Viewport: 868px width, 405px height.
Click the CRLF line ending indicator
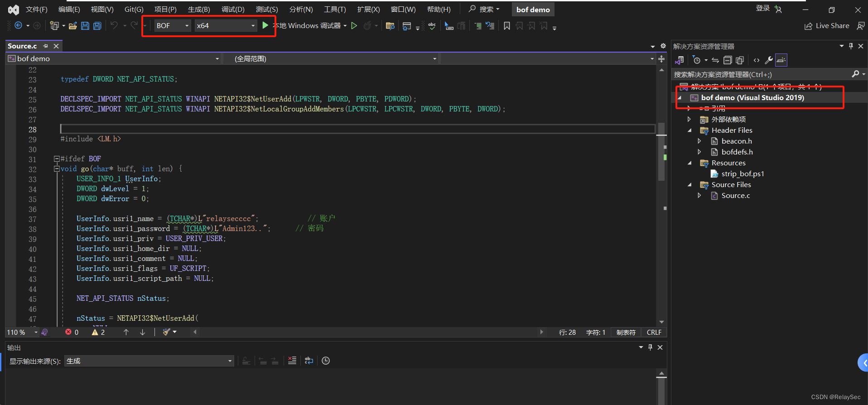point(654,333)
